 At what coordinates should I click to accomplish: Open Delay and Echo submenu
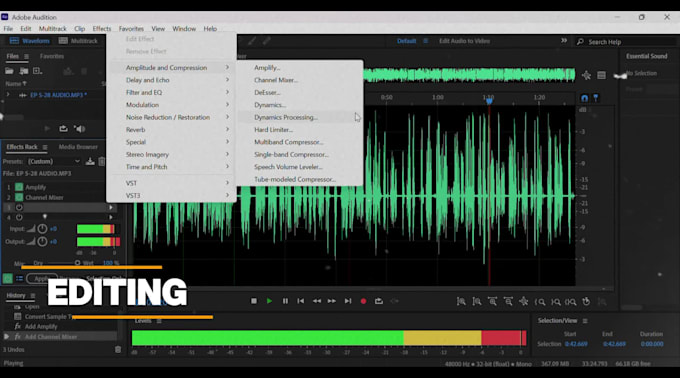click(172, 80)
